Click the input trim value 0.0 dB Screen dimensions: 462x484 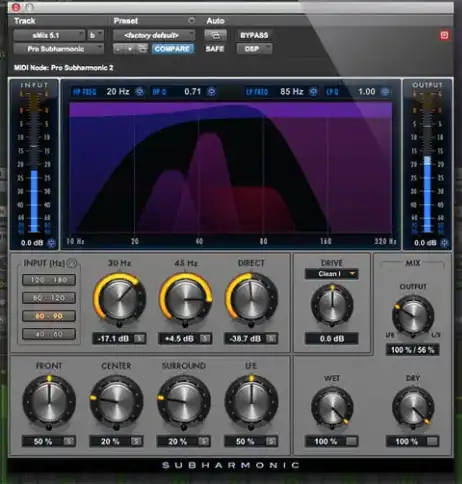(x=32, y=243)
